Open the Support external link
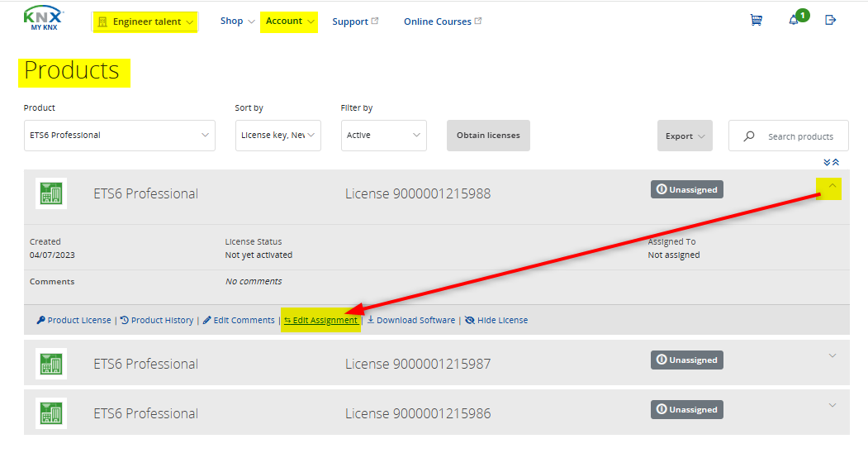The height and width of the screenshot is (453, 868). [x=355, y=21]
